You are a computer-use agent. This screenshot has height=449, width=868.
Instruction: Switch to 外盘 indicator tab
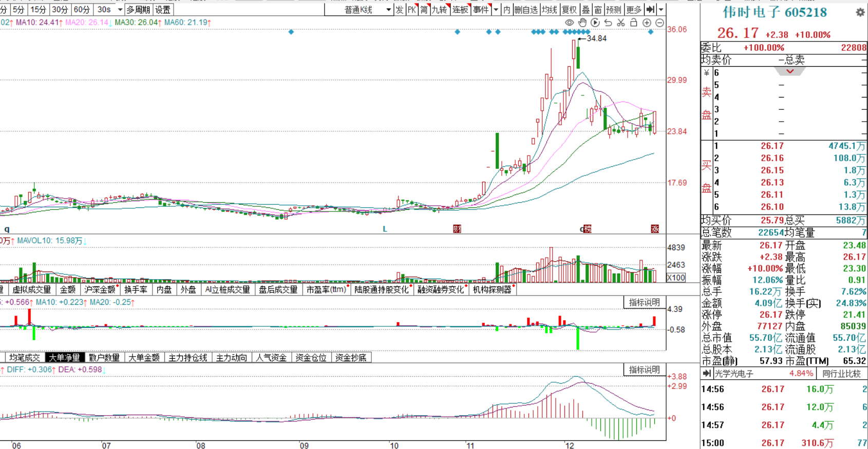point(188,289)
